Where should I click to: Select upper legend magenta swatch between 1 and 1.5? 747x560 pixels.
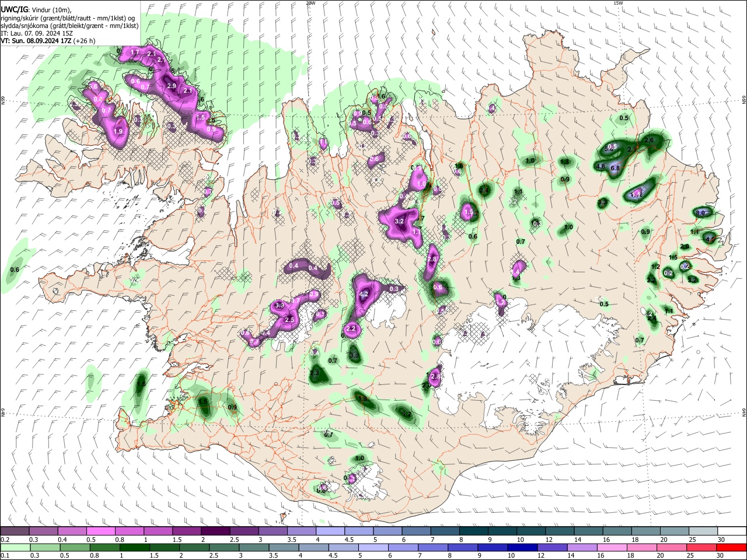(x=158, y=531)
